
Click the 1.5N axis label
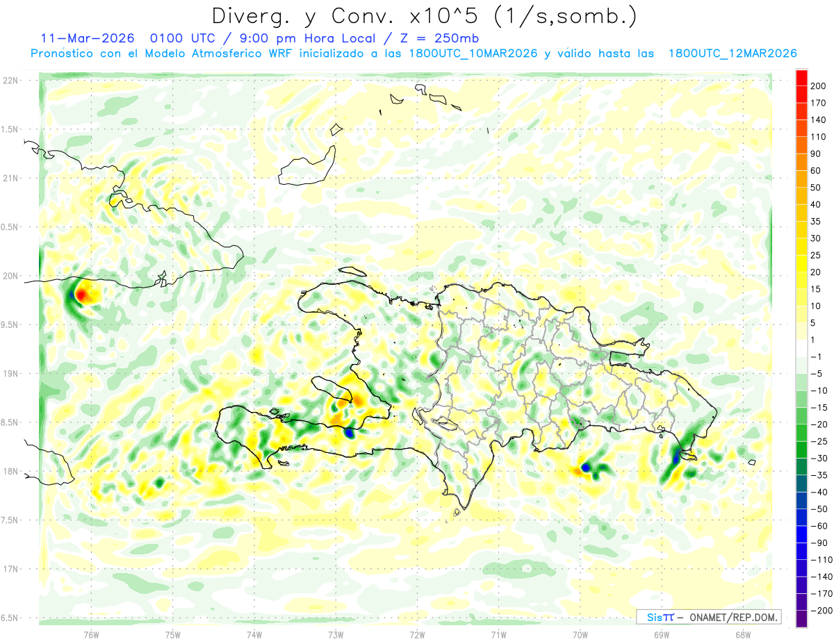[10, 130]
